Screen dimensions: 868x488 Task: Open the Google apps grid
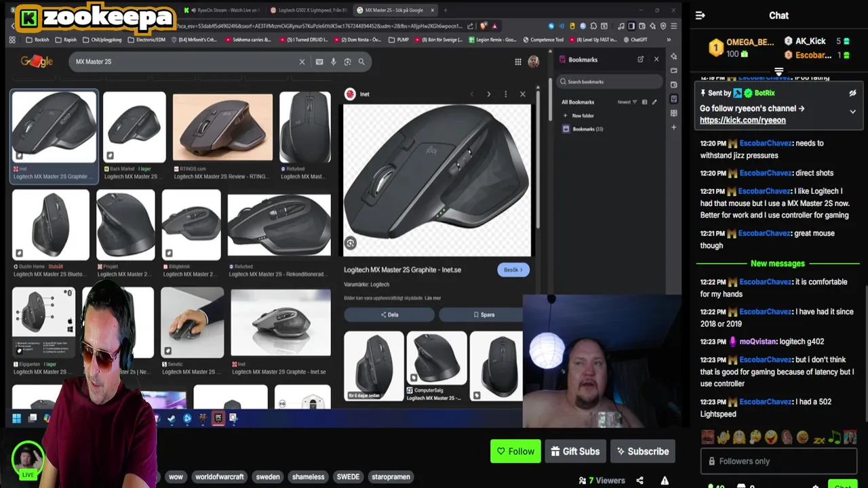[x=518, y=62]
